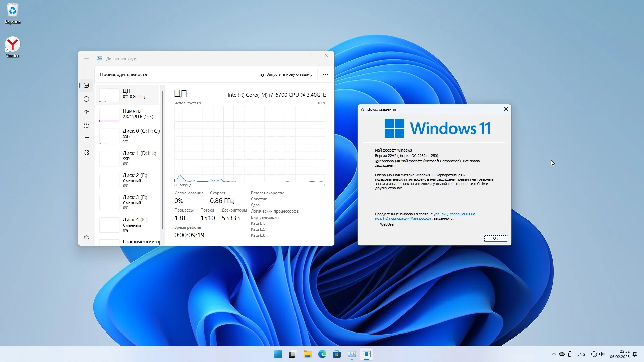Open the Services page puzzle icon
Screen dimensions: 644x362
pos(86,153)
